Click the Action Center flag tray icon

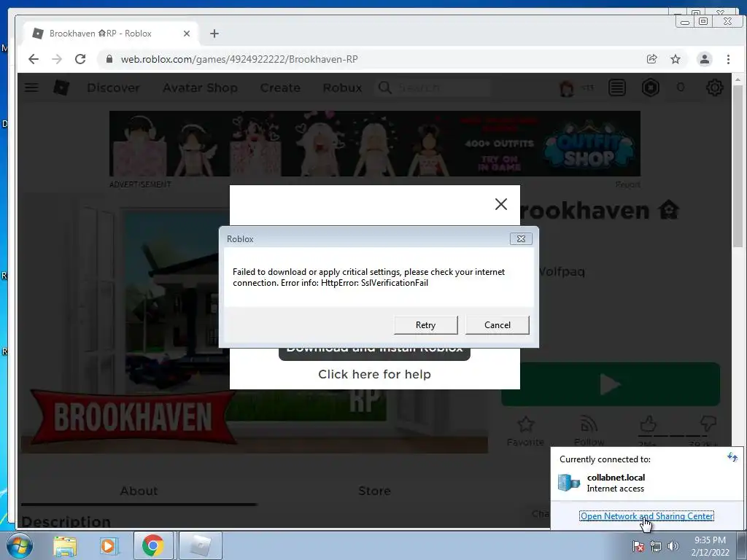638,546
